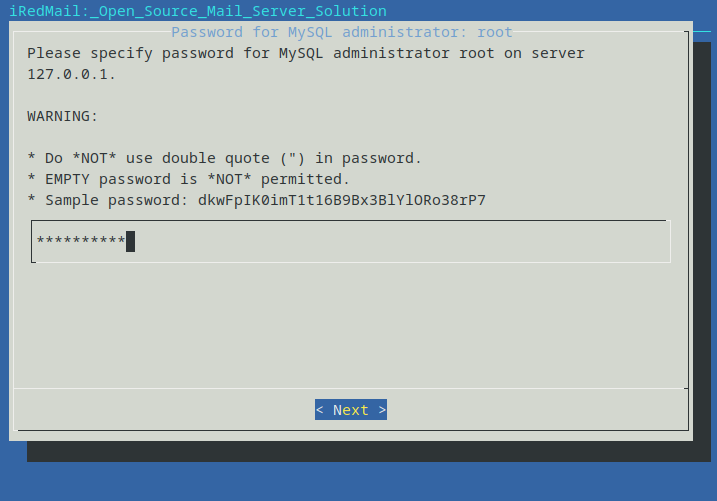Click the dark drop shadow beneath the dialog
The image size is (717, 501).
click(x=360, y=452)
